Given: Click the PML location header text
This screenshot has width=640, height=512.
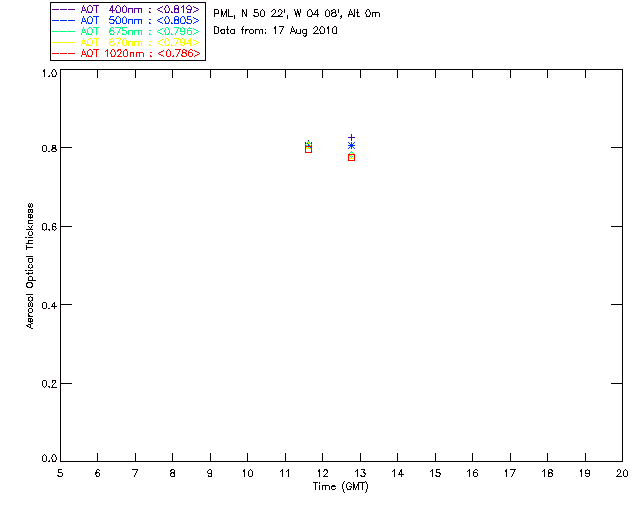Looking at the screenshot, I should coord(297,13).
